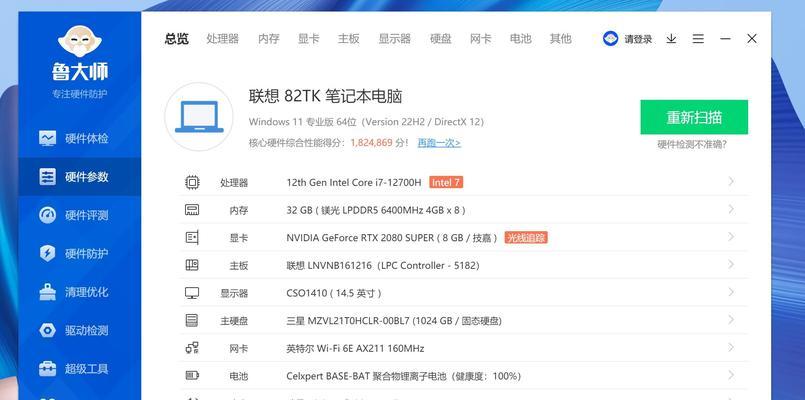This screenshot has height=400, width=805.
Task: Open 硬件防护 shield icon
Action: pyautogui.click(x=47, y=253)
